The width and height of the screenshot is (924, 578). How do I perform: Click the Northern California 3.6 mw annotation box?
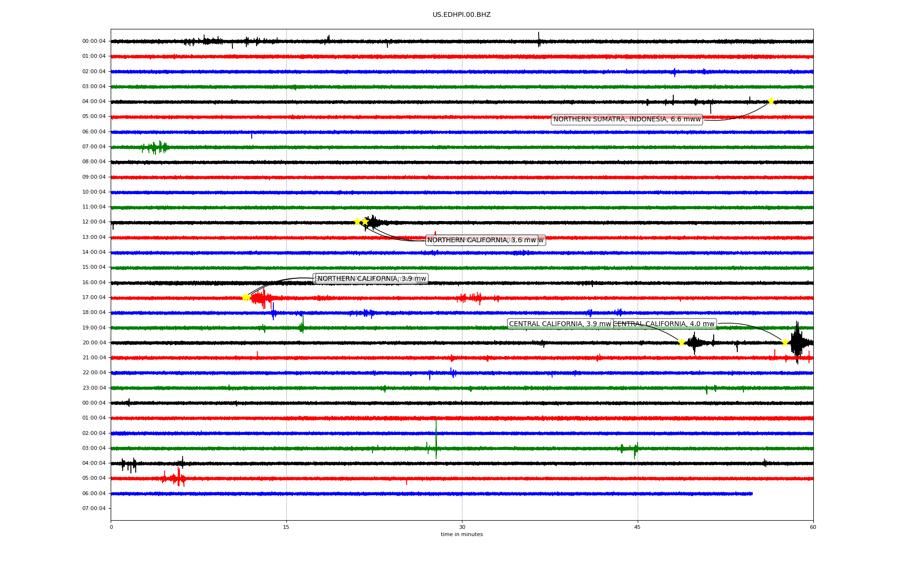coord(481,240)
